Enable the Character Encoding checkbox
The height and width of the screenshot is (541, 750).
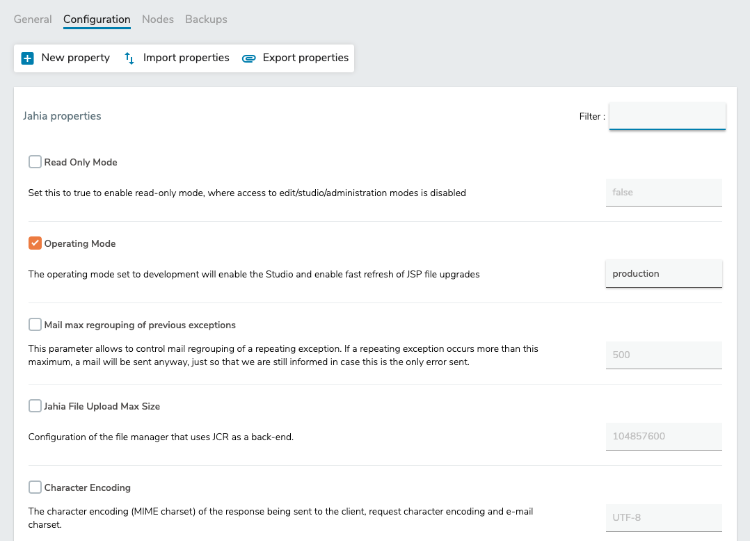(35, 487)
